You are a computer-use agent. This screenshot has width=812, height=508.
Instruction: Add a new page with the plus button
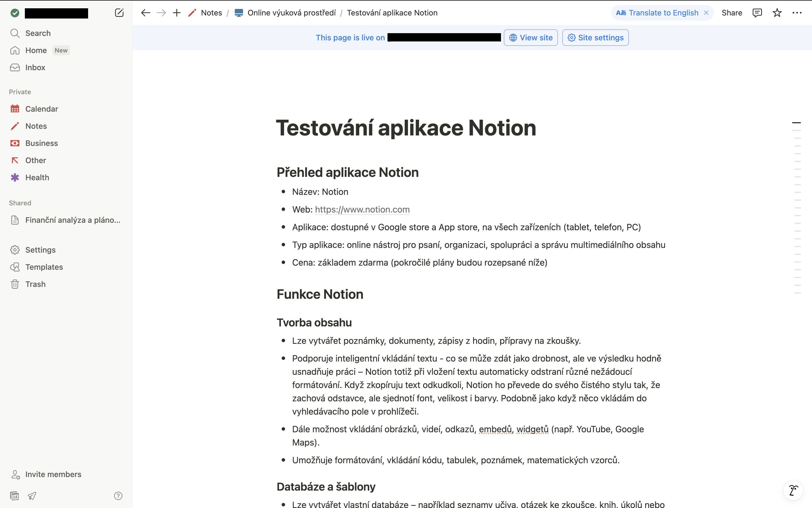coord(176,12)
